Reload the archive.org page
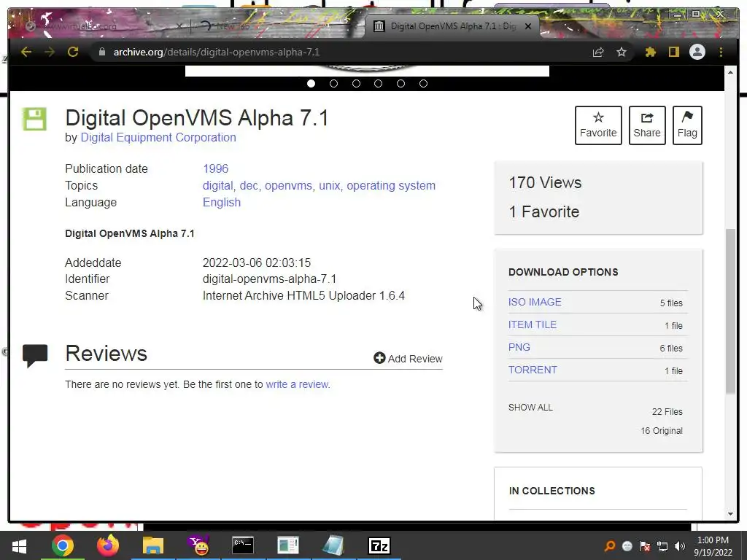This screenshot has height=560, width=747. tap(73, 52)
